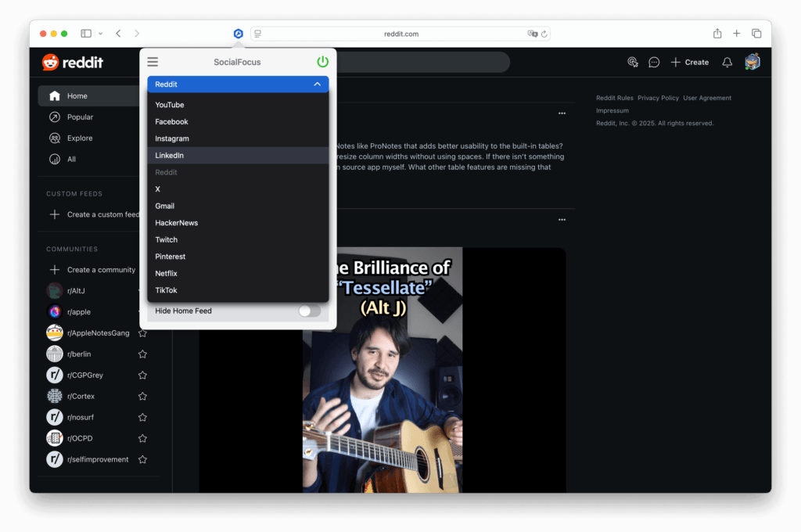Open r/apple community
Screen dimensions: 801x532
point(79,311)
